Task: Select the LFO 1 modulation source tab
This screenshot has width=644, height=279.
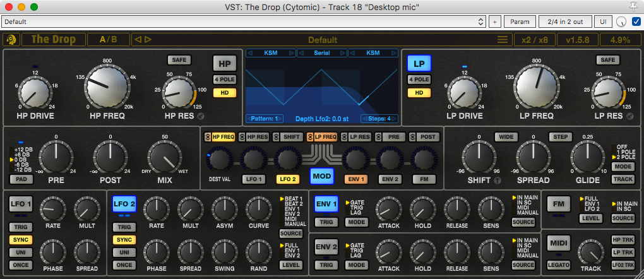Action: (x=253, y=179)
